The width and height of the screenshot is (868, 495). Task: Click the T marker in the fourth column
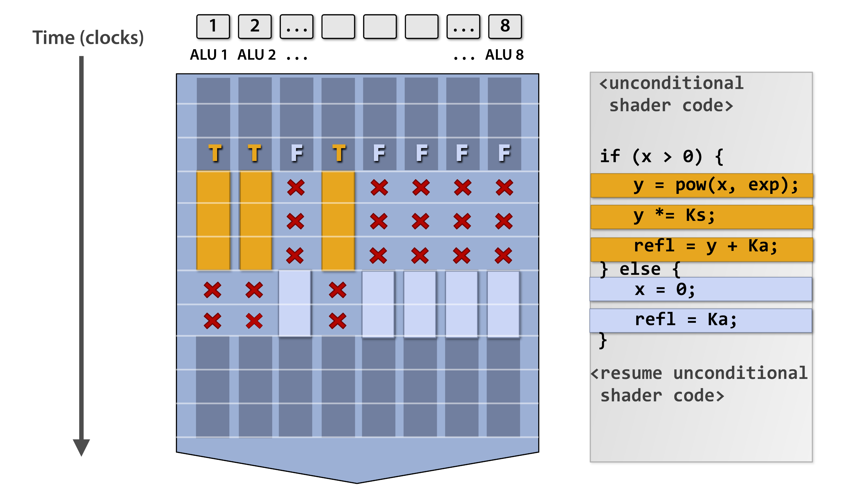[339, 153]
